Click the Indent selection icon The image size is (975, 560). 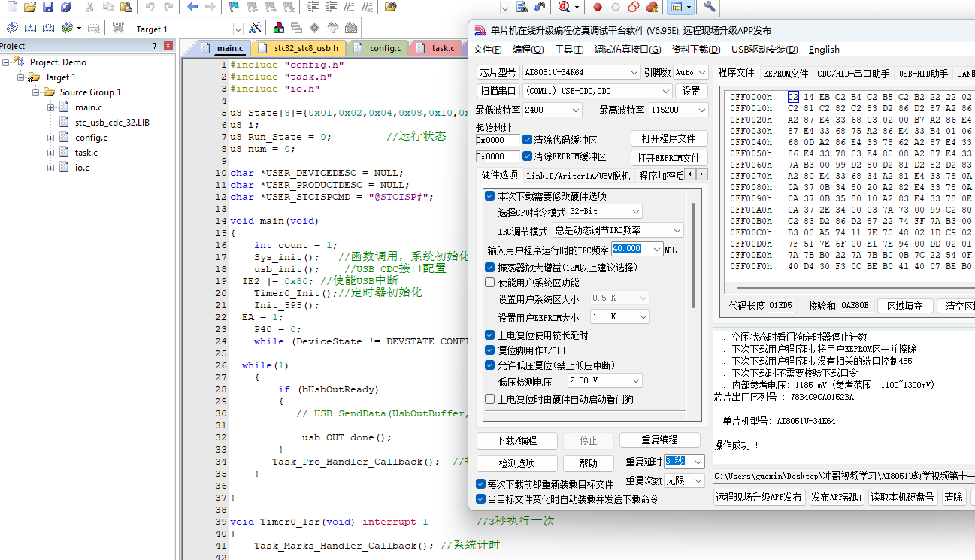click(313, 7)
